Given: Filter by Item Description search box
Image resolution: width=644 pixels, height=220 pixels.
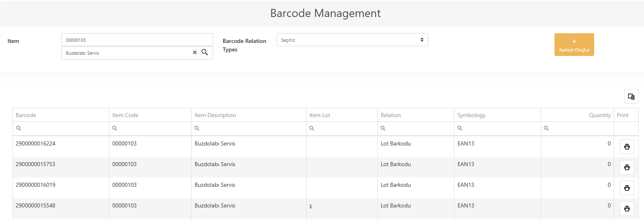Looking at the screenshot, I should [x=249, y=128].
